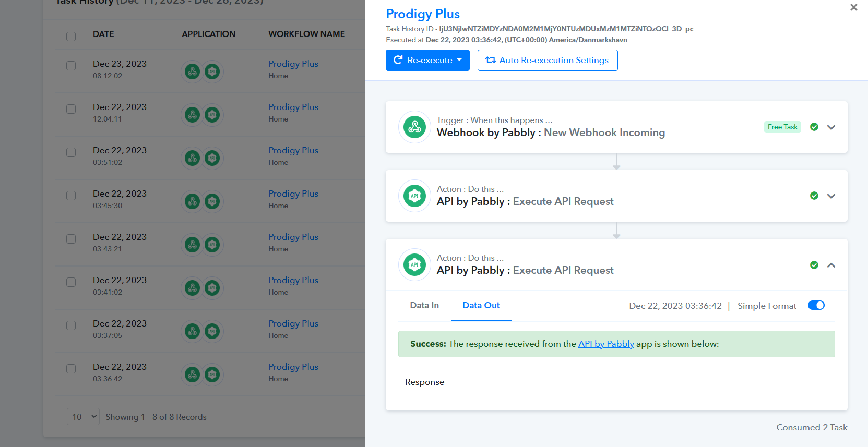The width and height of the screenshot is (868, 447).
Task: Follow the API by Pabbly link
Action: 606,344
